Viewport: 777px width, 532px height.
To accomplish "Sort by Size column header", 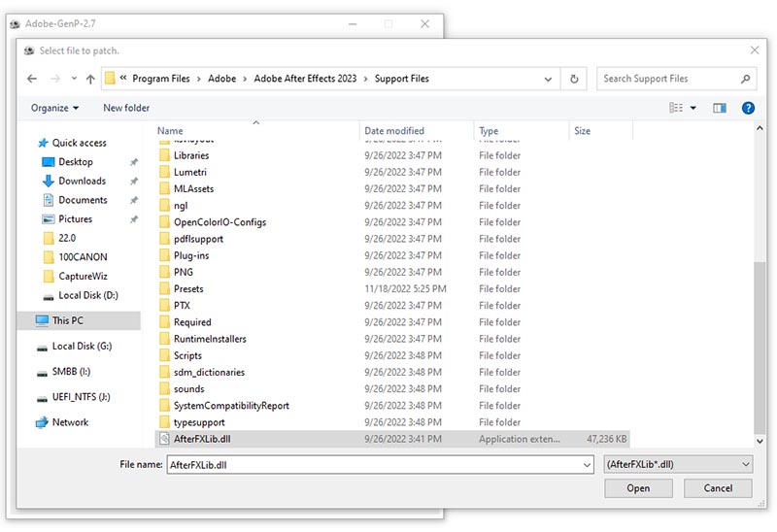I will [x=582, y=131].
